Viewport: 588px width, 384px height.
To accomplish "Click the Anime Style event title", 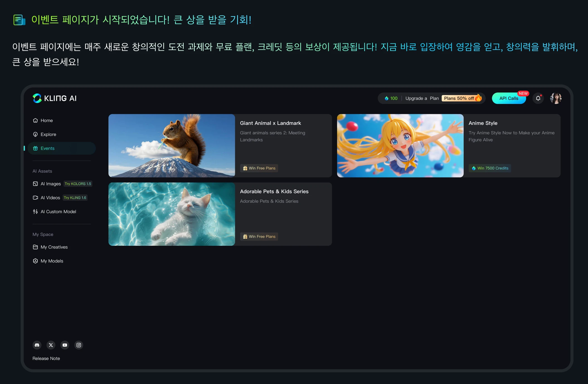I will [483, 123].
